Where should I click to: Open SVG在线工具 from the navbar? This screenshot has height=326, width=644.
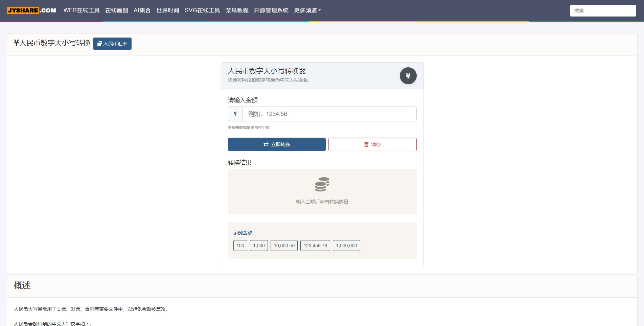pyautogui.click(x=202, y=10)
